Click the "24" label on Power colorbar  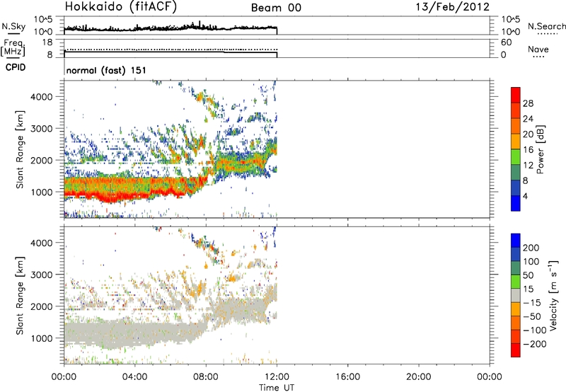click(528, 119)
